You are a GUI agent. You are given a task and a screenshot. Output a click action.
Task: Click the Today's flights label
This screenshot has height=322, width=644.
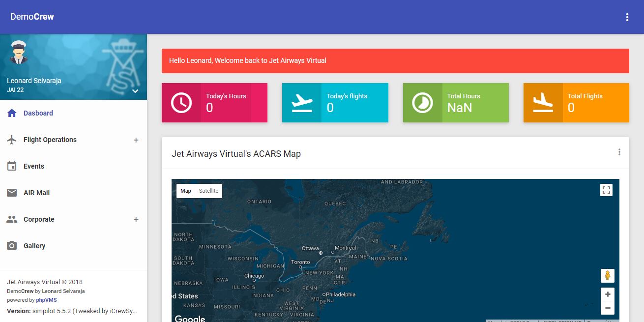pyautogui.click(x=347, y=96)
